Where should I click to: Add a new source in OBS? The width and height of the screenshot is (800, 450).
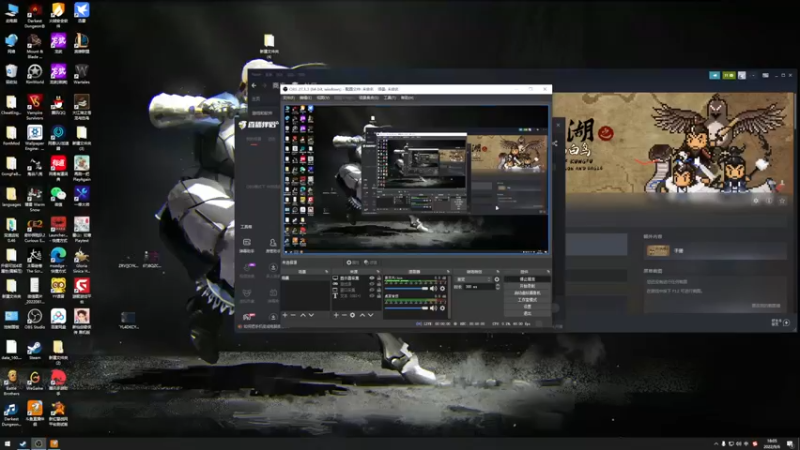point(336,315)
